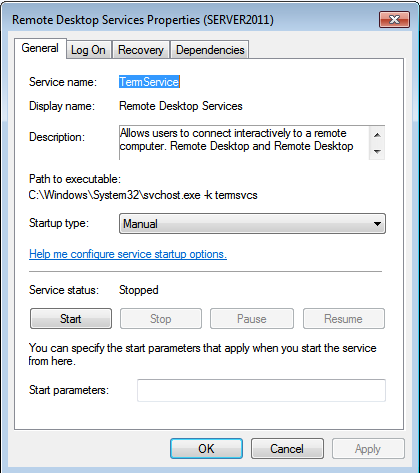Close the Remote Desktop Services Properties window
420x473 pixels.
(394, 20)
